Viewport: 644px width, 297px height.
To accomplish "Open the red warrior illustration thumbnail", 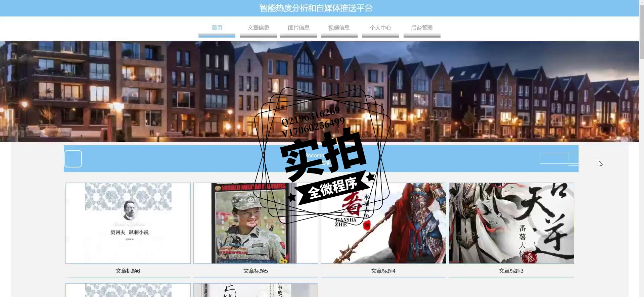I will coord(383,223).
